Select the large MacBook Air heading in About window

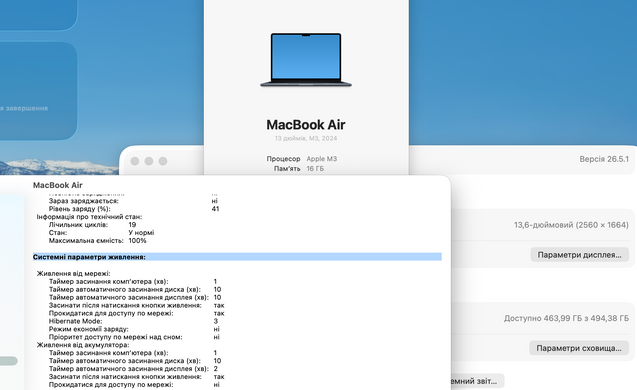tap(306, 125)
